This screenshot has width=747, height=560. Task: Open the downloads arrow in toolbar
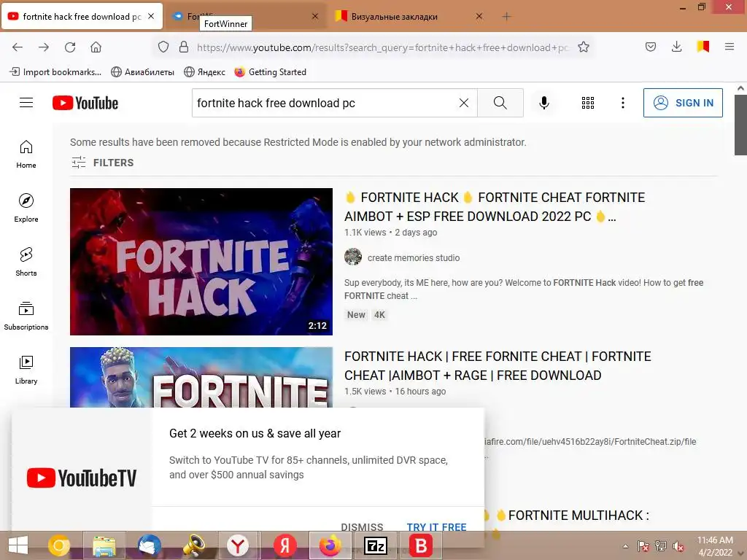click(x=676, y=47)
